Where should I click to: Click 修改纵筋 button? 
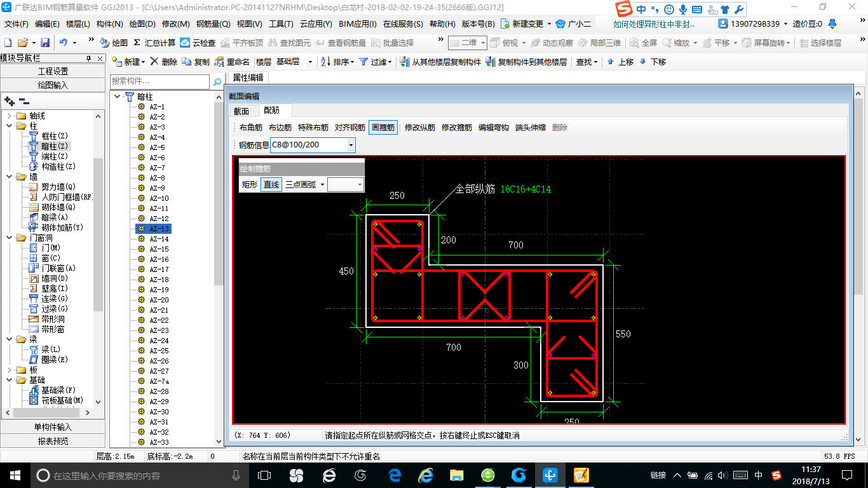pos(420,127)
